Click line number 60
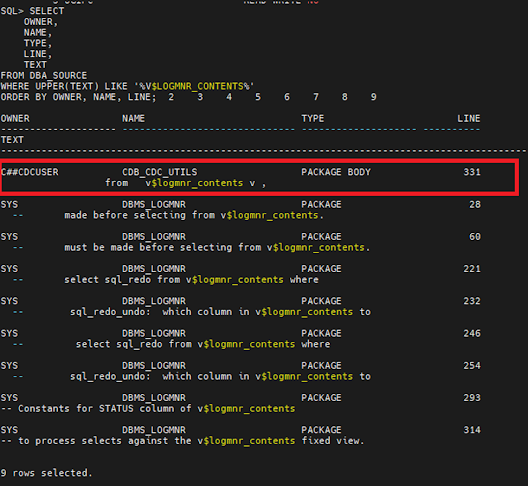Viewport: 528px width, 486px height. point(475,237)
